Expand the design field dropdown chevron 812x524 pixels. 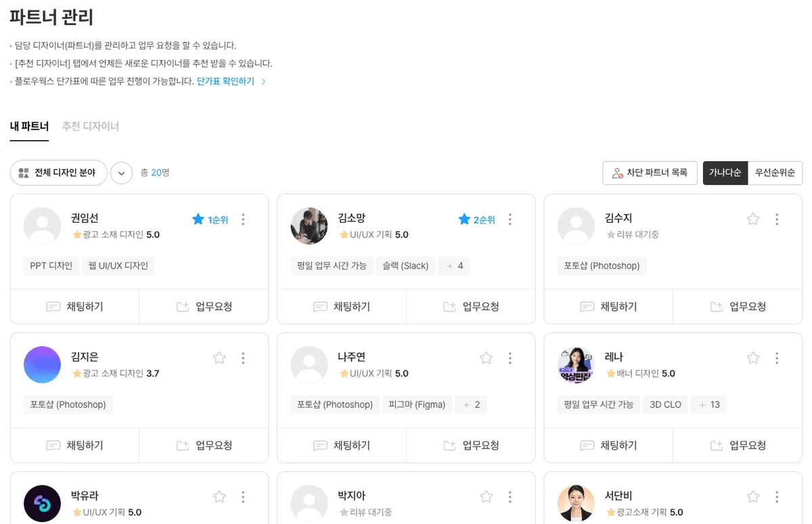point(121,173)
